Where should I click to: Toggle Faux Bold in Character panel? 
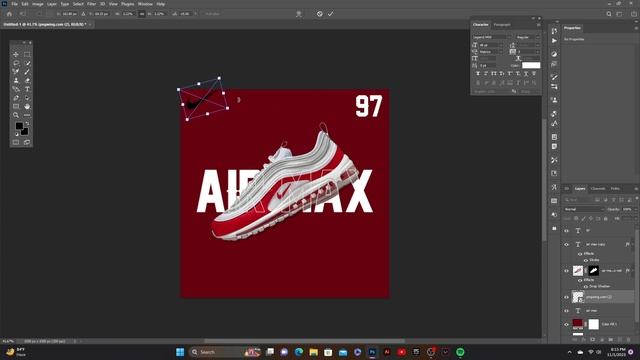tap(478, 74)
